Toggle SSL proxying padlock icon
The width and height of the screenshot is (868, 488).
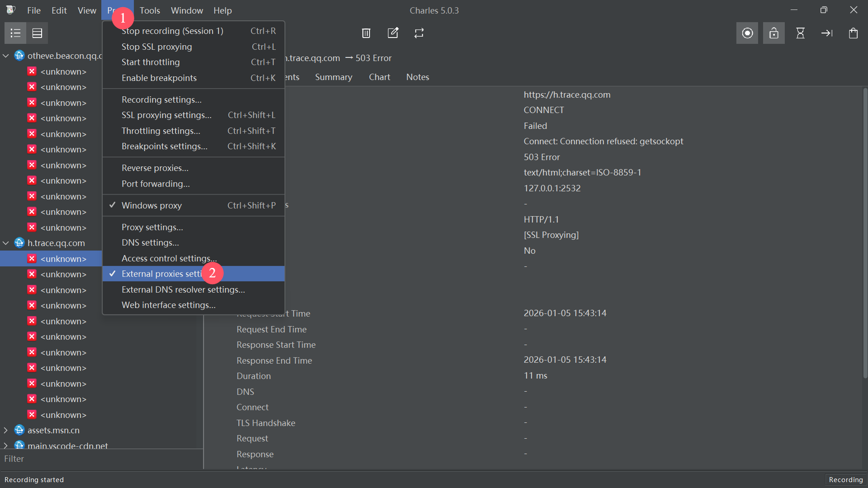[x=774, y=33]
